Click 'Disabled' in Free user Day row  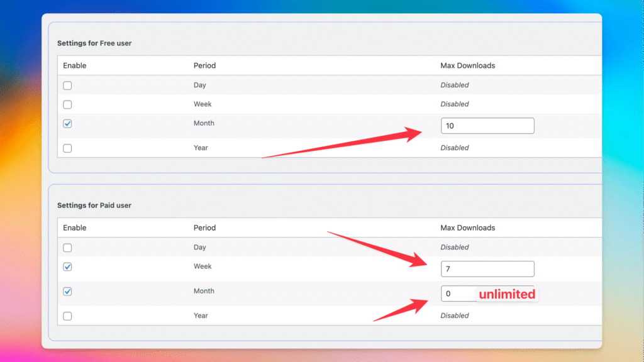tap(454, 85)
